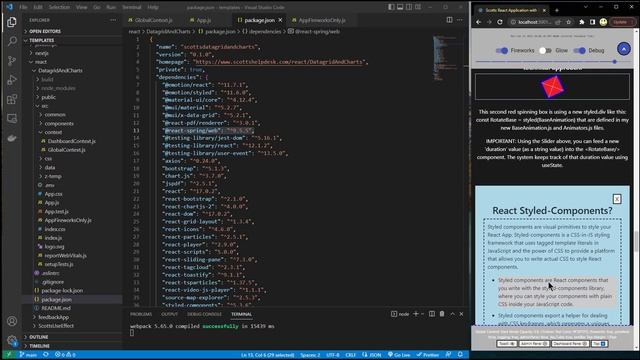
Task: Open the File menu
Action: pos(23,7)
